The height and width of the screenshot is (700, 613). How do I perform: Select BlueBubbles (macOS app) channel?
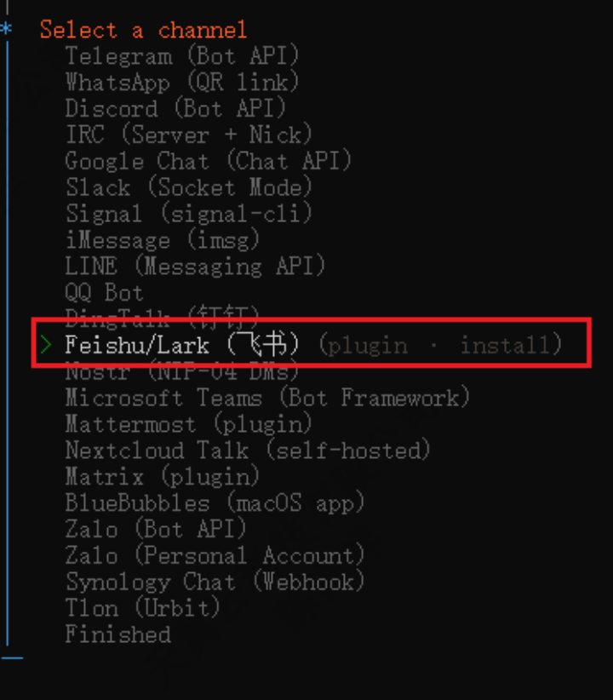tap(215, 502)
